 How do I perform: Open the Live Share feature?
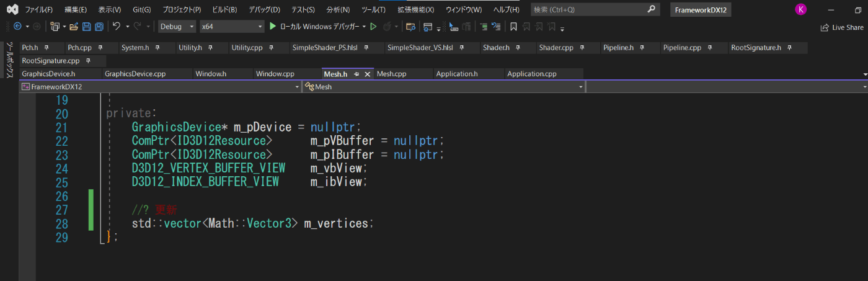[842, 27]
